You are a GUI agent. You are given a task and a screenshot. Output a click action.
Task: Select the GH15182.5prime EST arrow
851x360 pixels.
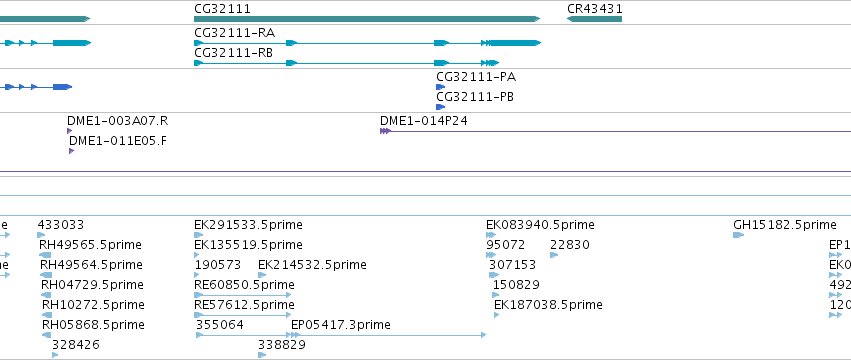(739, 235)
